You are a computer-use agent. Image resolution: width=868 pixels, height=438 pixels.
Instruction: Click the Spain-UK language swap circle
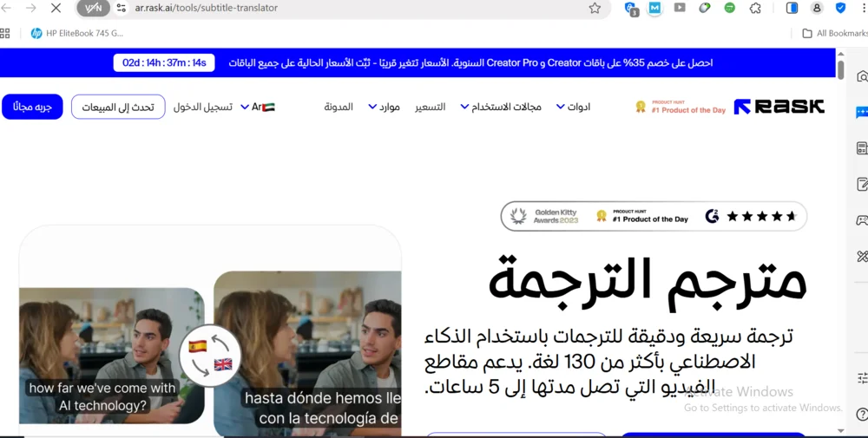tap(210, 355)
